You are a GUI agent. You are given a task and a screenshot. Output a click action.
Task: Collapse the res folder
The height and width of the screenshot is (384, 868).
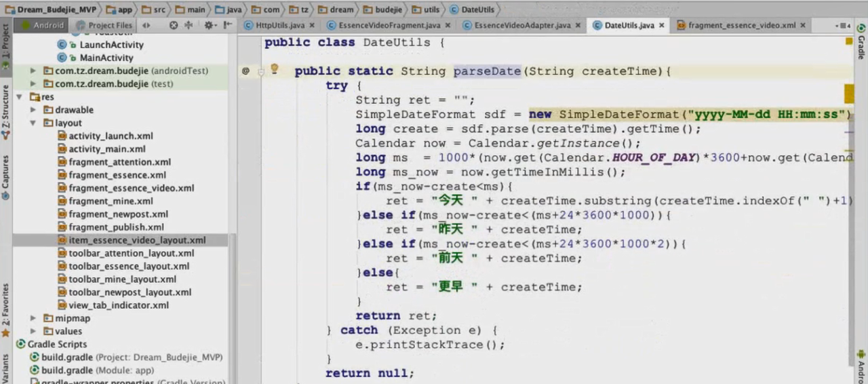pyautogui.click(x=20, y=97)
